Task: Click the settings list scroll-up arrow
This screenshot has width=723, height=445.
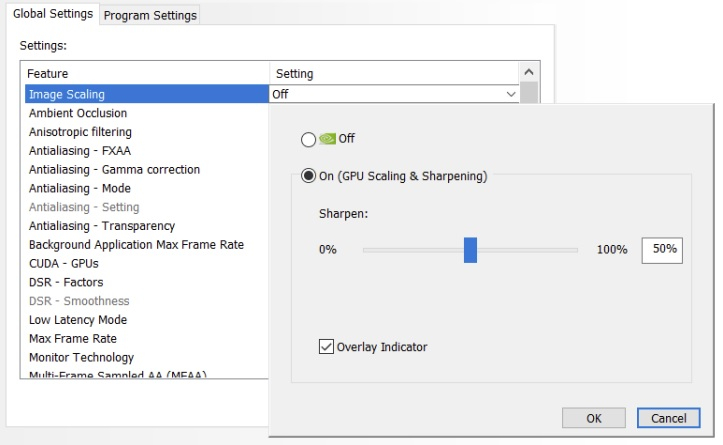Action: click(x=529, y=74)
